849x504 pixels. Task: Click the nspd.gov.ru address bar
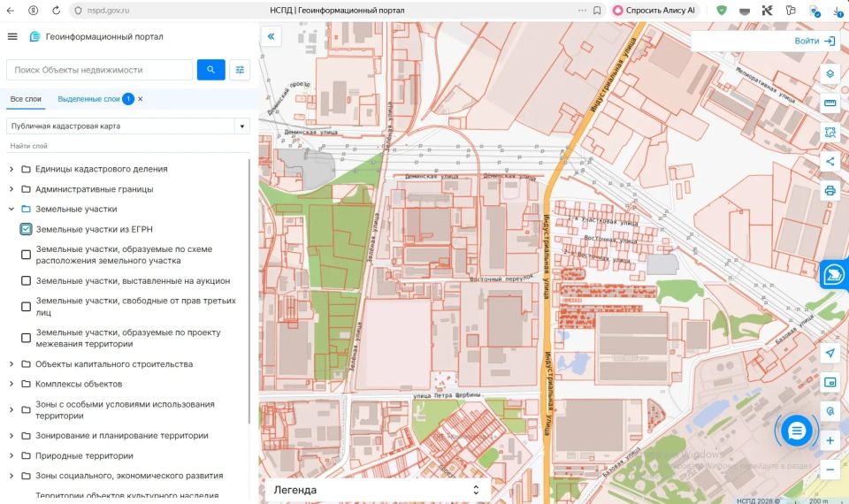(x=108, y=11)
